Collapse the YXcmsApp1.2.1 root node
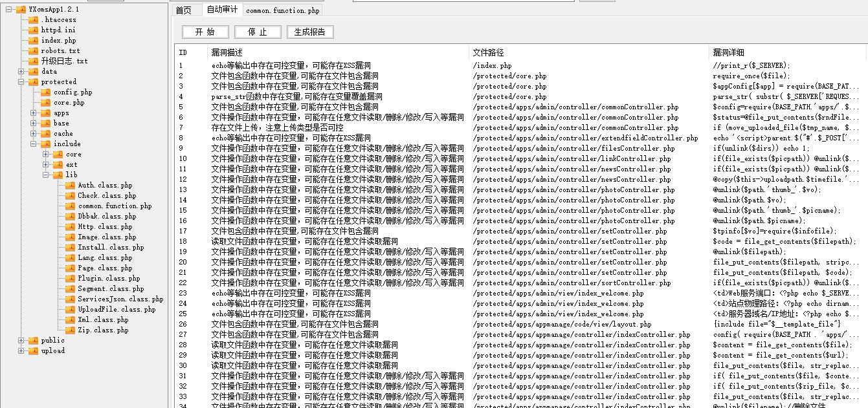 (9, 10)
